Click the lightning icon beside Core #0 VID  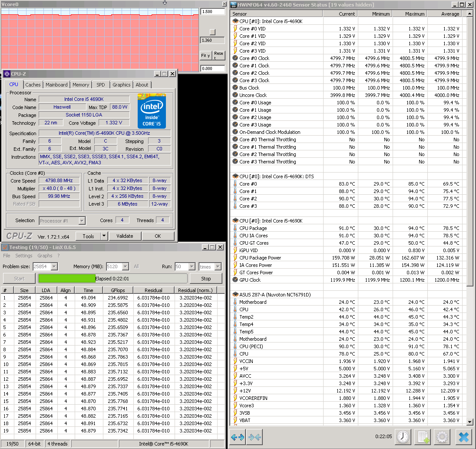point(235,29)
